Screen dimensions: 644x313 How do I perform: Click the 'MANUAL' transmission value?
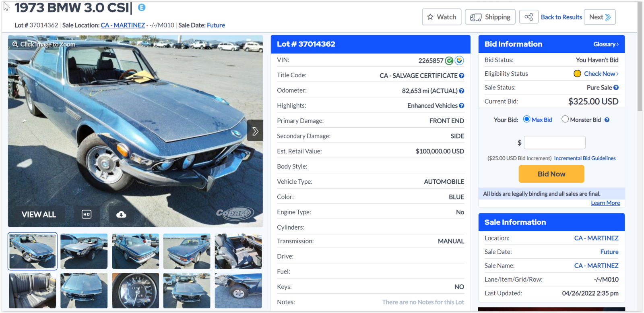[451, 241]
